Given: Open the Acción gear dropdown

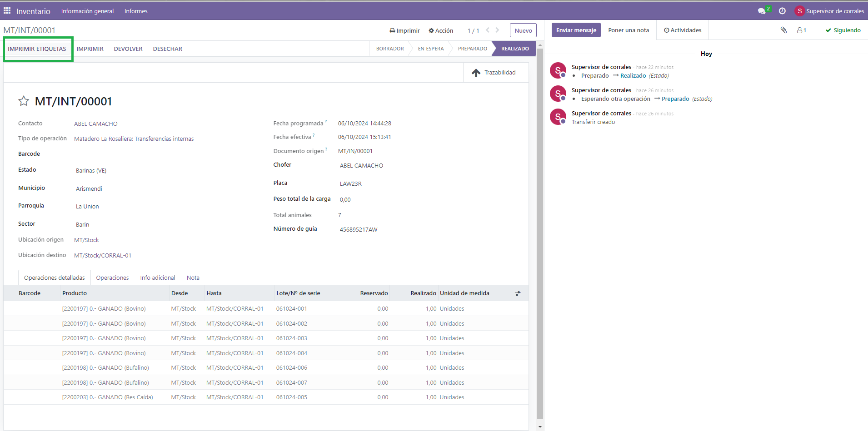Looking at the screenshot, I should [441, 30].
